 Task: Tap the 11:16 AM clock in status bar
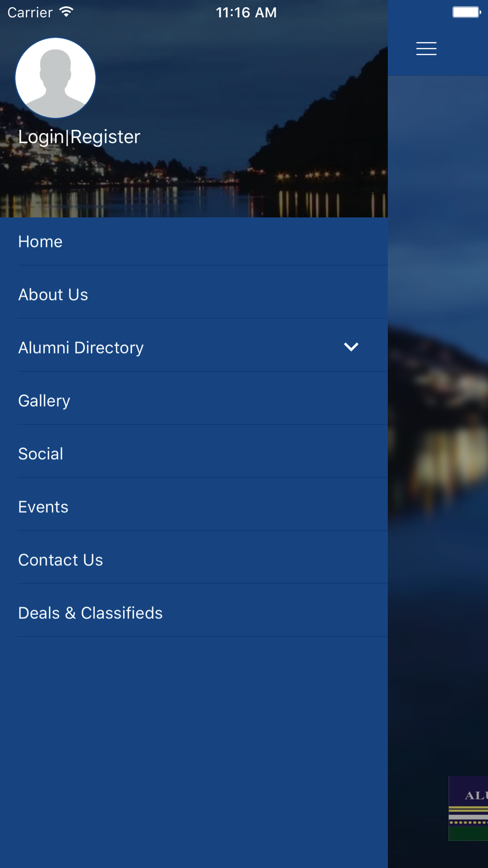coord(246,13)
